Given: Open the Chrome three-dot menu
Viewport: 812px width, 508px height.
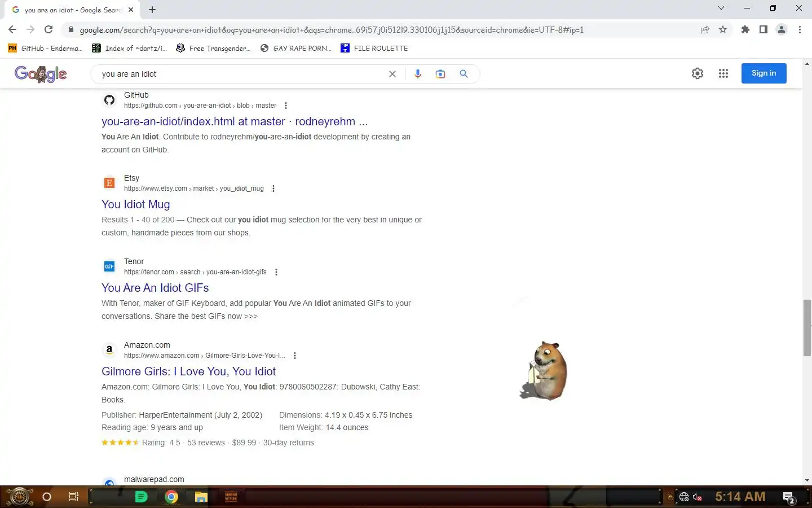Looking at the screenshot, I should point(800,29).
